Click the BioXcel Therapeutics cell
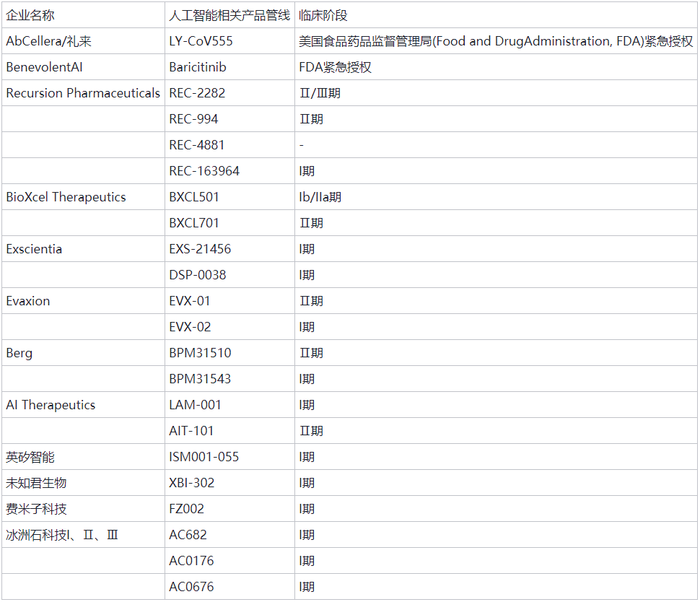 tap(66, 197)
